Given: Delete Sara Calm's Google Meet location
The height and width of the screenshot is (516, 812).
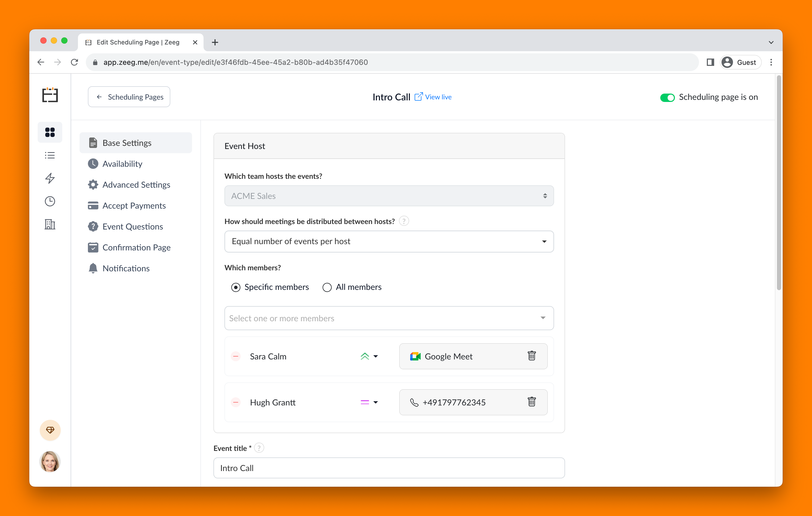Looking at the screenshot, I should tap(532, 356).
